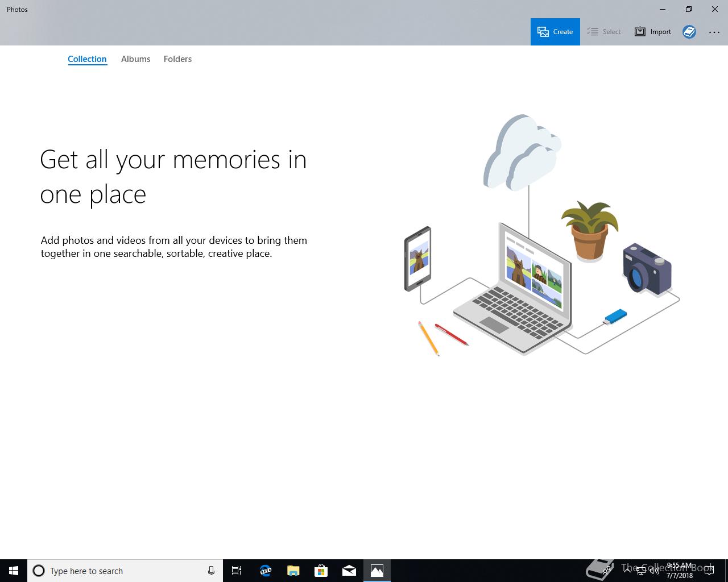Click the Photos app taskbar icon
The image size is (728, 582).
click(377, 571)
